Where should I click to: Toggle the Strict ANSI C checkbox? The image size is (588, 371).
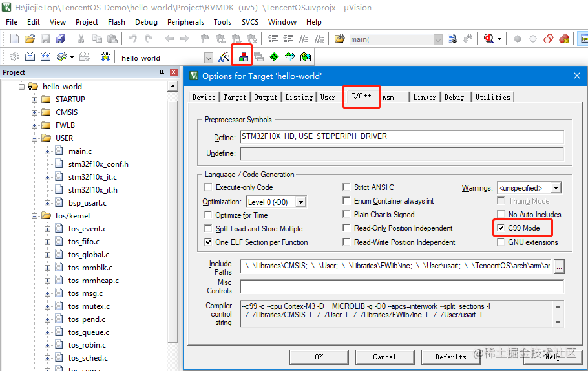coord(346,187)
